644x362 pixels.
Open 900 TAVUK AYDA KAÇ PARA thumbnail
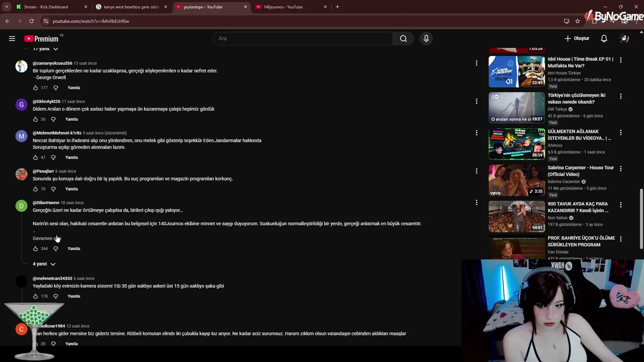(517, 216)
